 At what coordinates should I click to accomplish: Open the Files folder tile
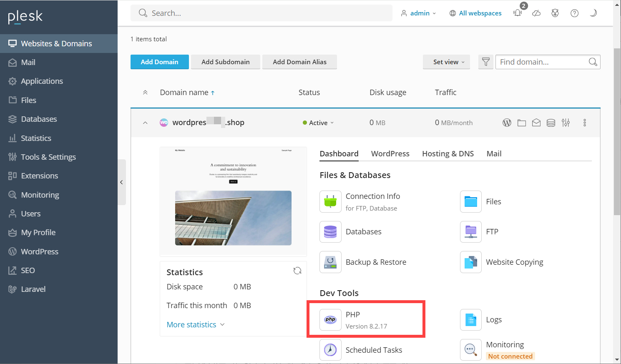471,201
